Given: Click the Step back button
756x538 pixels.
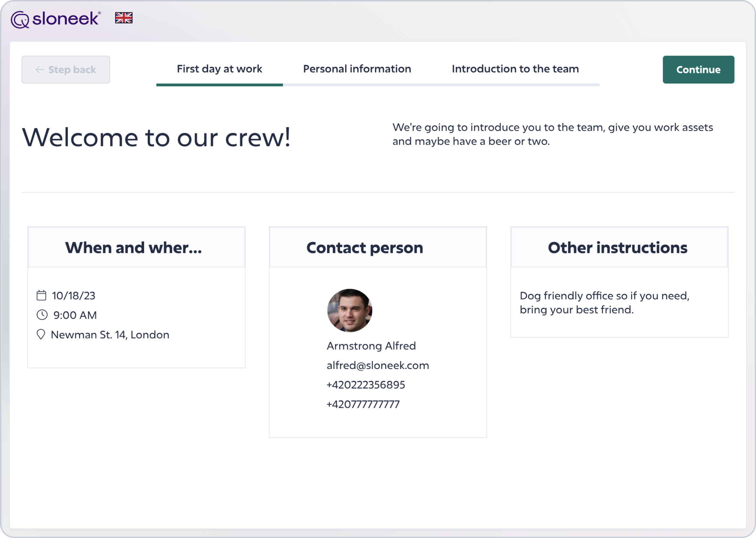Looking at the screenshot, I should coord(65,70).
